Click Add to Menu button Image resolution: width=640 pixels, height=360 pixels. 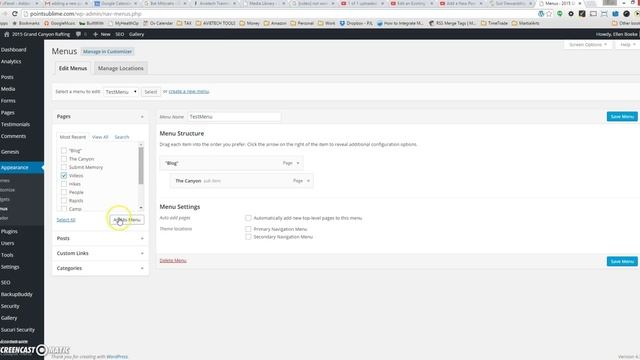pyautogui.click(x=127, y=220)
